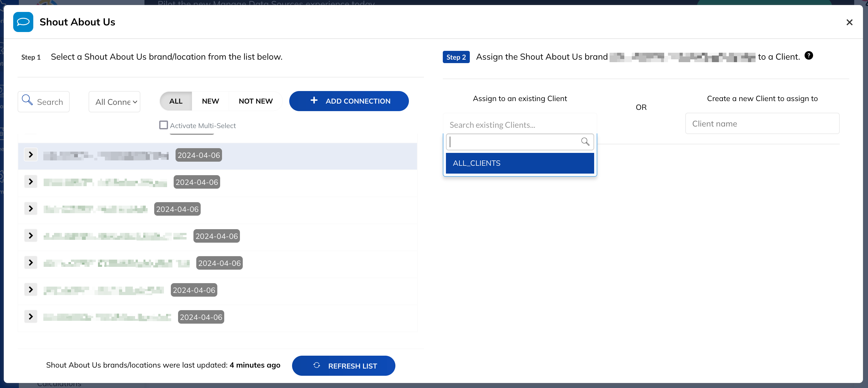The image size is (868, 388).
Task: Click the plus icon on ADD CONNECTION
Action: click(x=314, y=100)
